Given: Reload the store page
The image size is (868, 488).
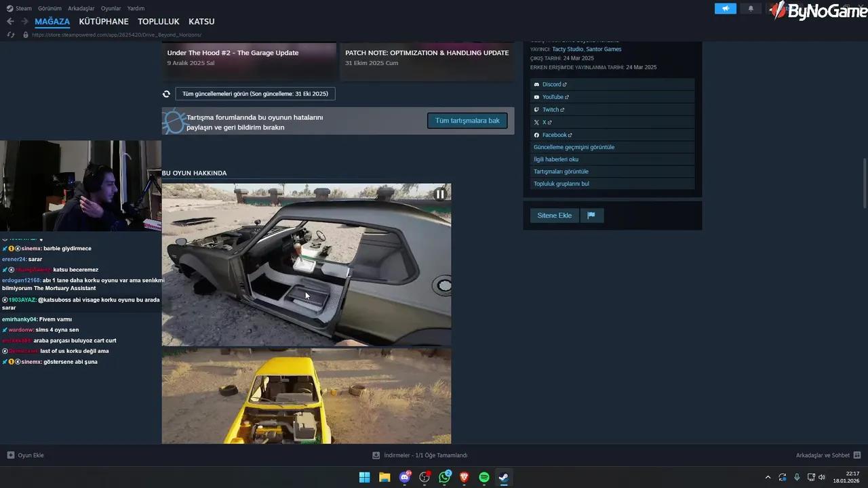Looking at the screenshot, I should click(x=10, y=35).
